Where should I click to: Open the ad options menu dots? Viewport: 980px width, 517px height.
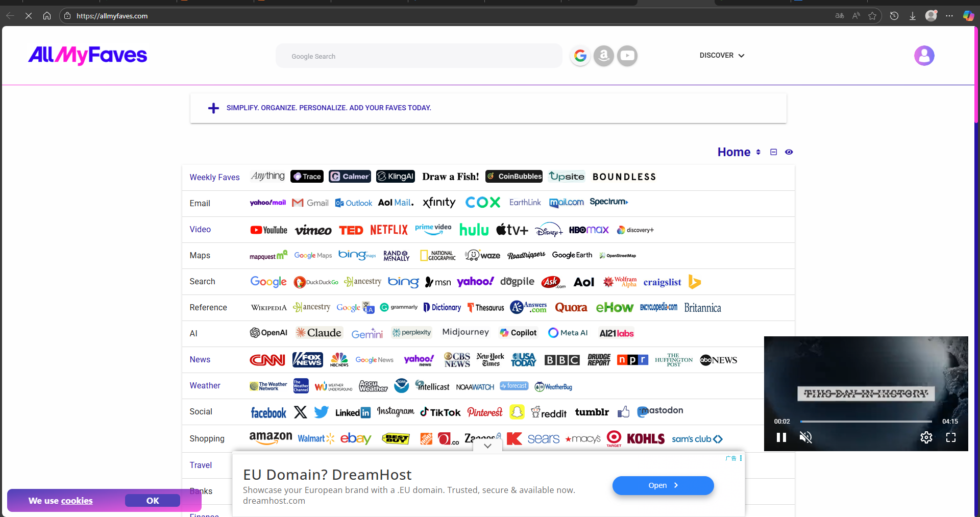(x=741, y=458)
